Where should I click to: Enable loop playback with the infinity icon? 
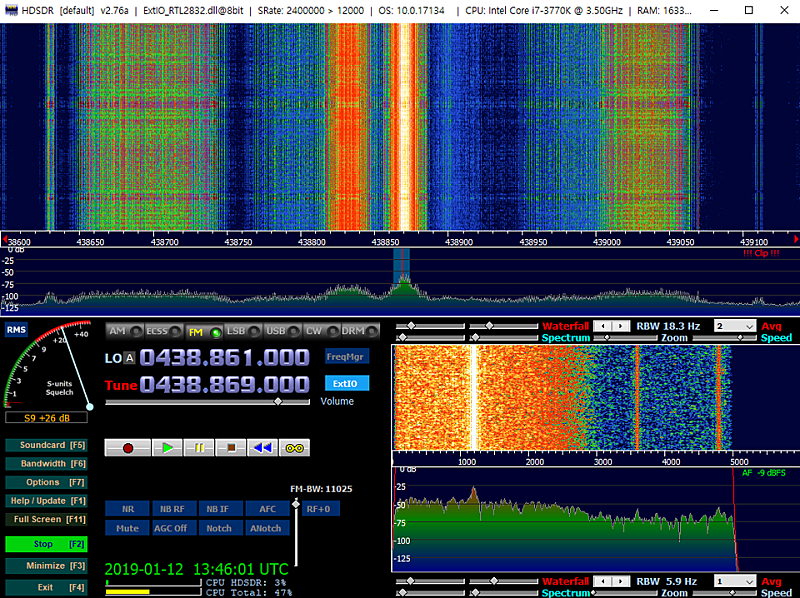(294, 448)
